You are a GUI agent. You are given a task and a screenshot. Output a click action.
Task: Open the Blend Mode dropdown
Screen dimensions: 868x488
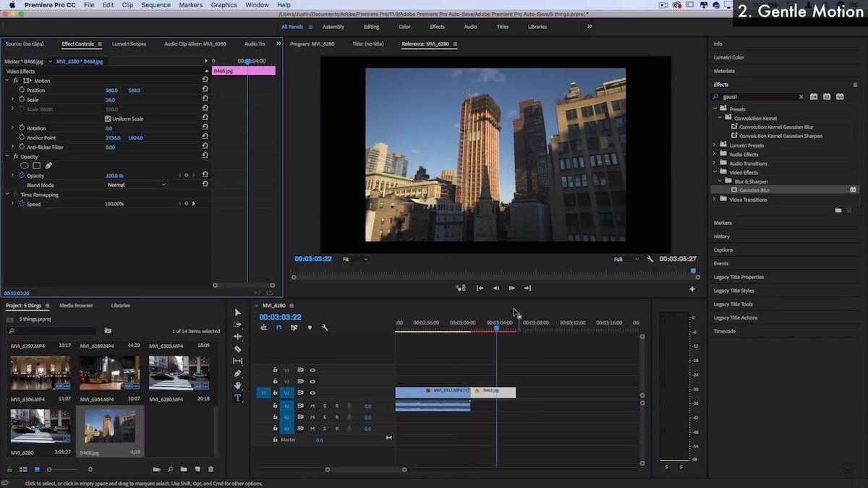click(136, 185)
